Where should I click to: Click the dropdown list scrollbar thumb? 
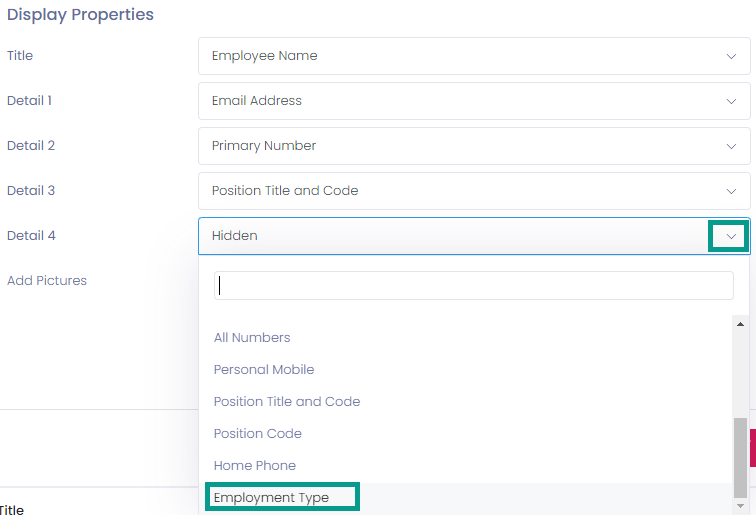point(740,458)
